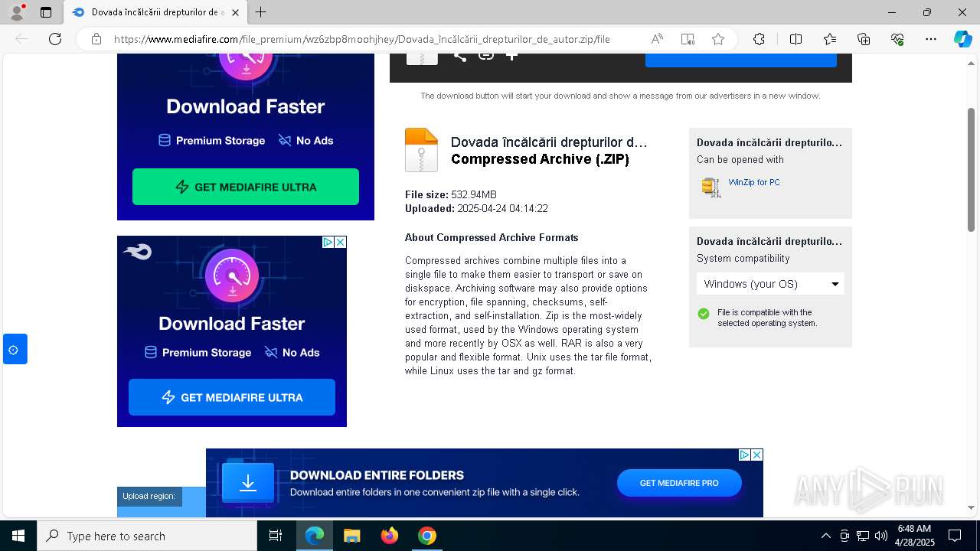Screen dimensions: 980x551
Task: Click the GET MEDIAFIRE PRO button
Action: click(x=679, y=483)
